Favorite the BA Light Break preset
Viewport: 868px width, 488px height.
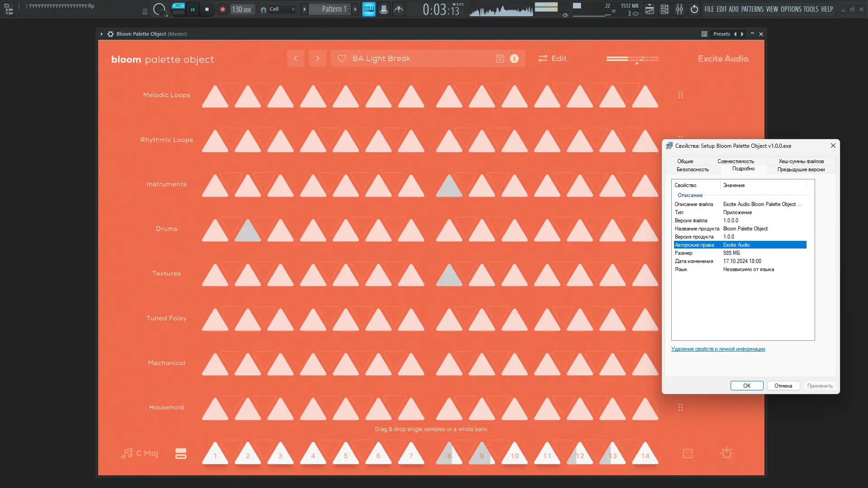click(x=342, y=59)
